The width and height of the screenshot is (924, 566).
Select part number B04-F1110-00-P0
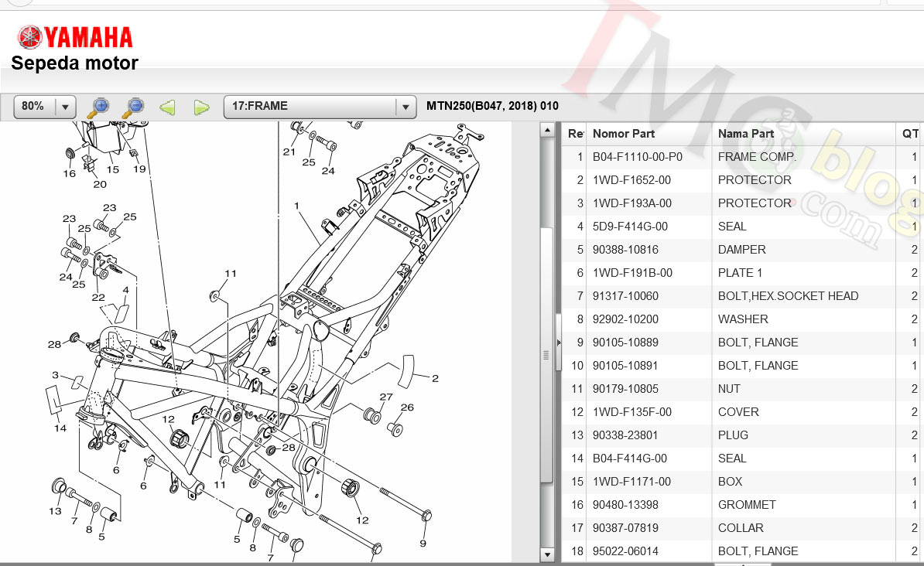pos(638,157)
